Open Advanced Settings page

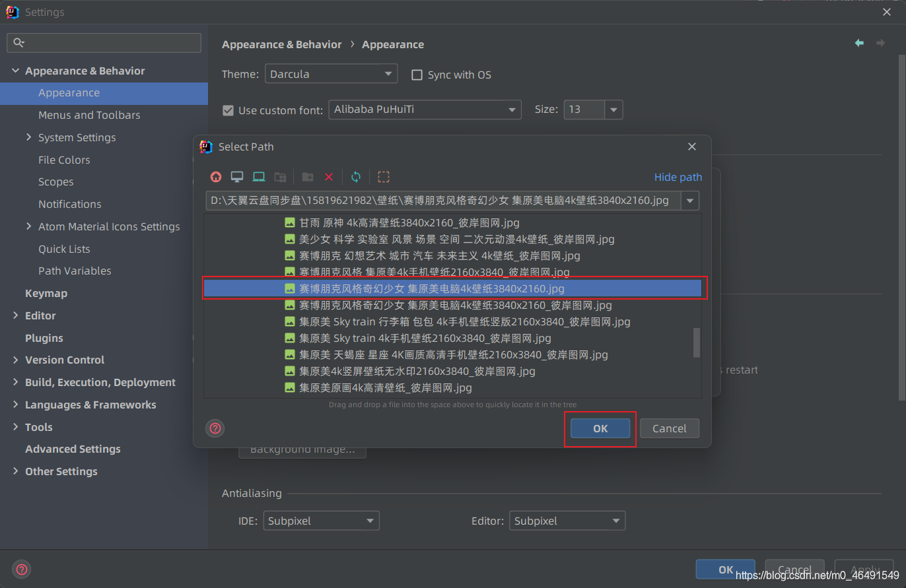(x=73, y=449)
